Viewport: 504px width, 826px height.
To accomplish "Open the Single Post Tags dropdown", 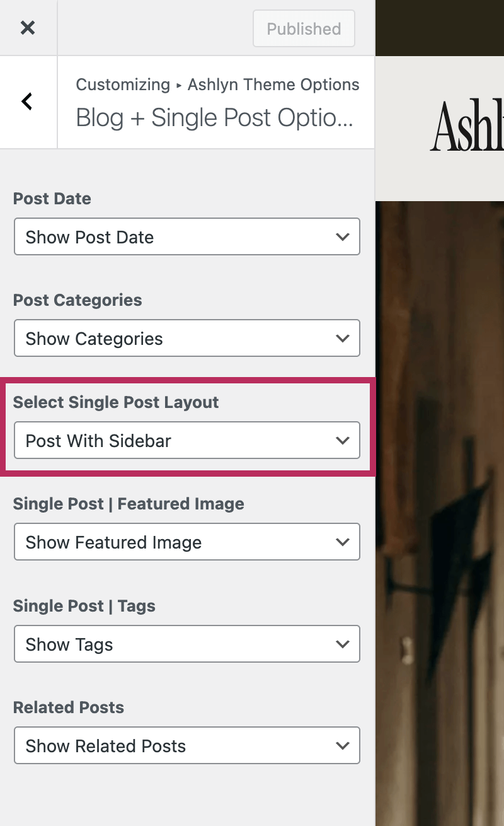I will (187, 644).
